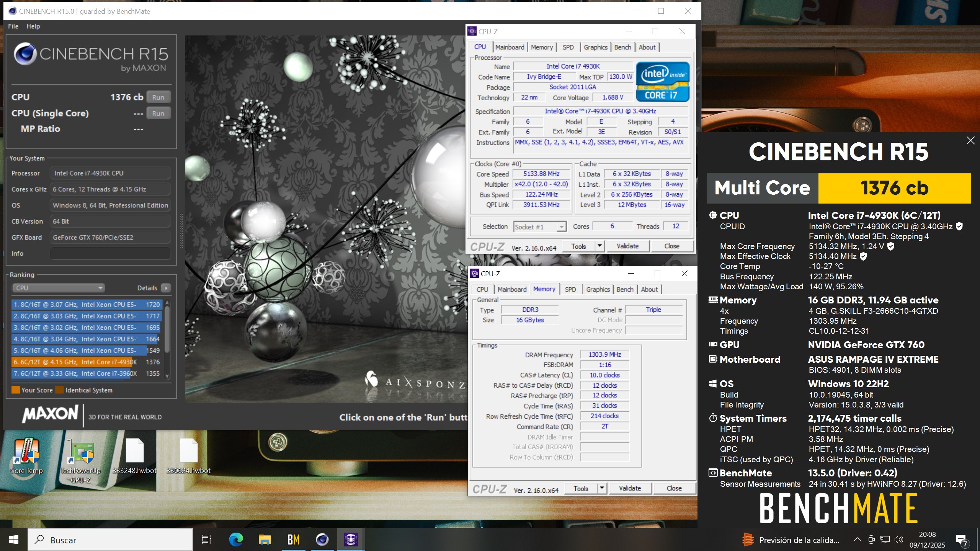The height and width of the screenshot is (551, 980).
Task: Show hidden system tray icons chevron
Action: [857, 540]
